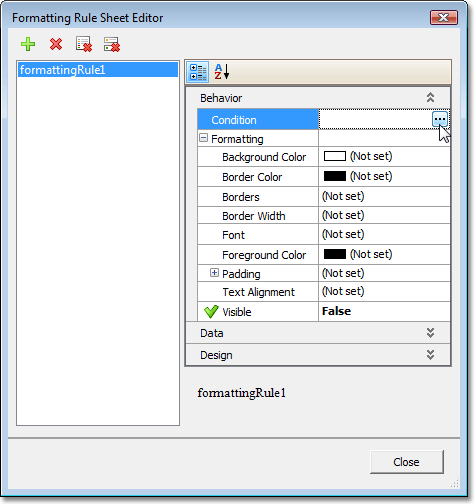Delete the selected rule with red X
Image resolution: width=475 pixels, height=504 pixels.
56,44
